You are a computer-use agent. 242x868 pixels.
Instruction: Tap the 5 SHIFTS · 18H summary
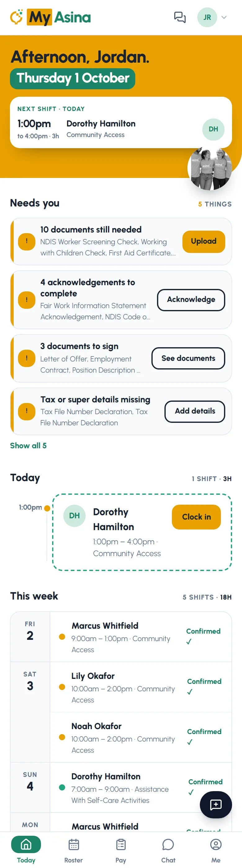(x=207, y=597)
